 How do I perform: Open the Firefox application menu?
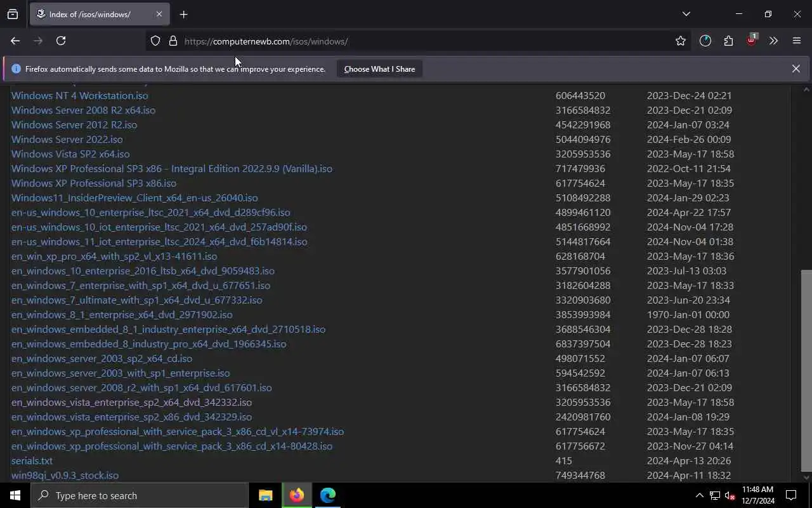tap(797, 41)
